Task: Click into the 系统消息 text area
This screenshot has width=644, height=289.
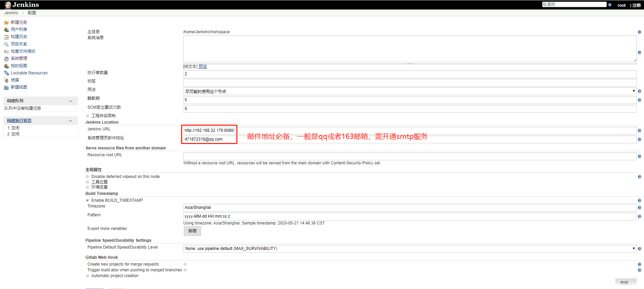Action: coord(410,49)
